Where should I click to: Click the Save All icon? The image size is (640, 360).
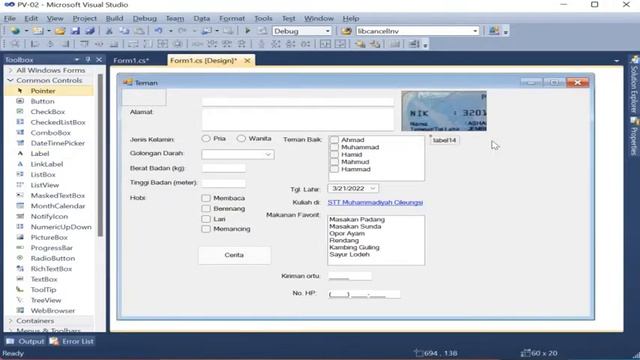(x=90, y=31)
